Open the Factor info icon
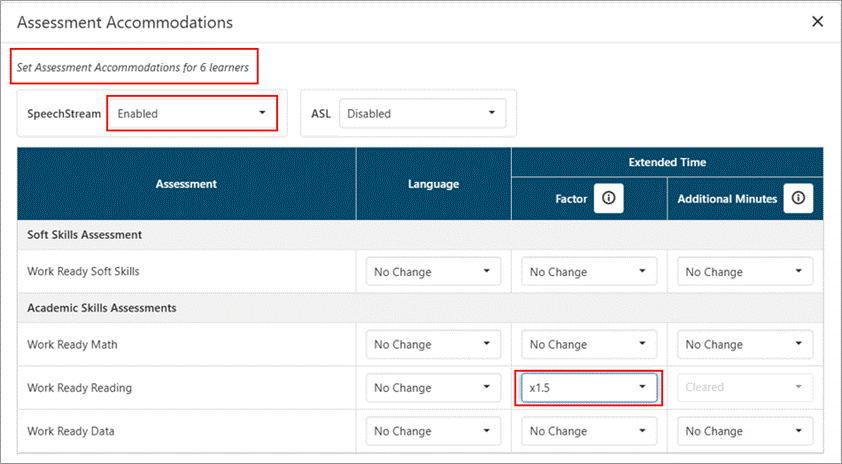The height and width of the screenshot is (464, 842). coord(608,198)
